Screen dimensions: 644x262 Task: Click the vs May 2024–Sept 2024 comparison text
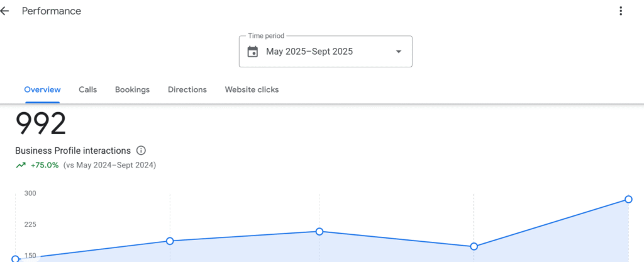(110, 165)
